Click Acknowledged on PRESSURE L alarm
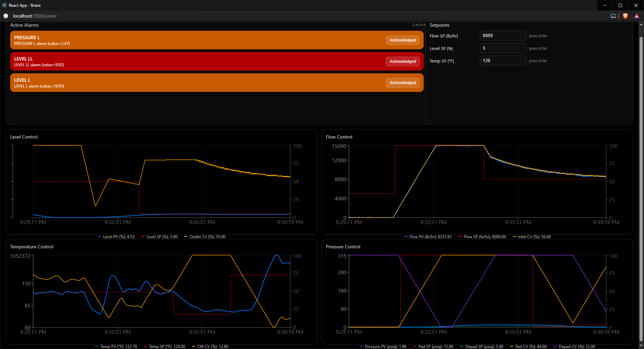Viewport: 644px width, 349px height. 402,40
